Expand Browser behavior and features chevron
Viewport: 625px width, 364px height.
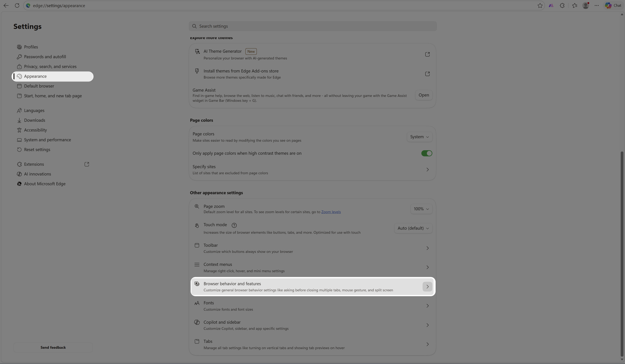pyautogui.click(x=427, y=287)
